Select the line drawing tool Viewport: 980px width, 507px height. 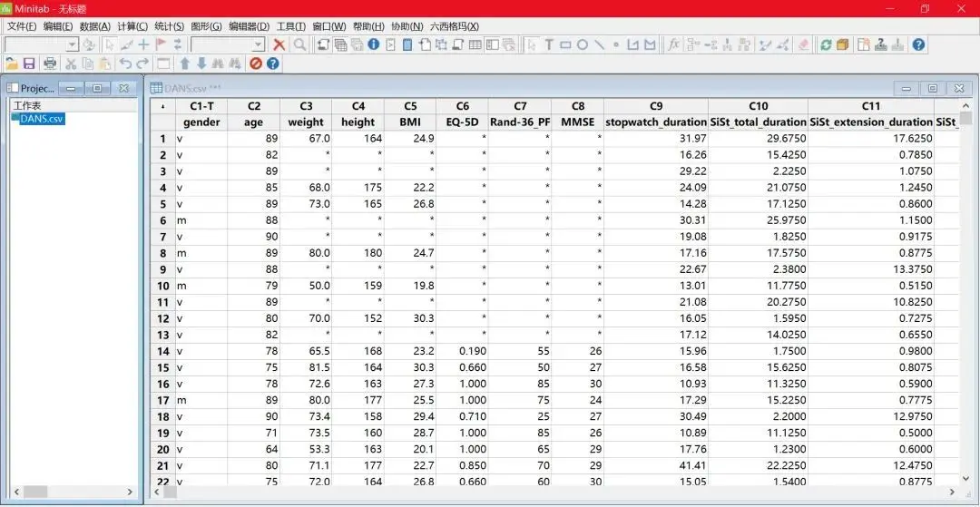(599, 44)
